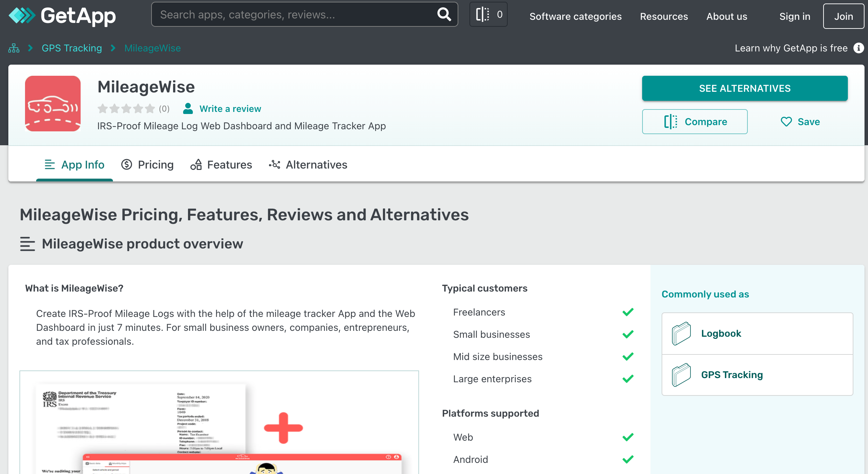Screen dimensions: 868x474
Task: Click the Compare button
Action: [x=695, y=122]
